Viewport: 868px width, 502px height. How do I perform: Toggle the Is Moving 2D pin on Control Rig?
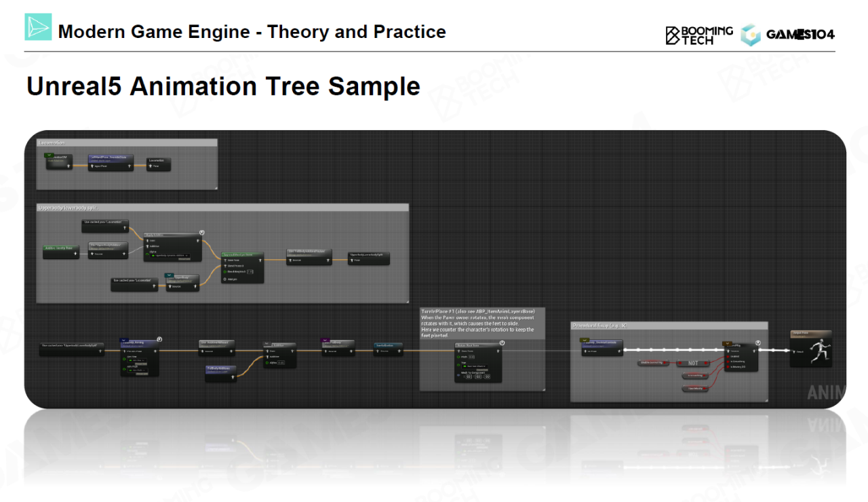coord(729,367)
